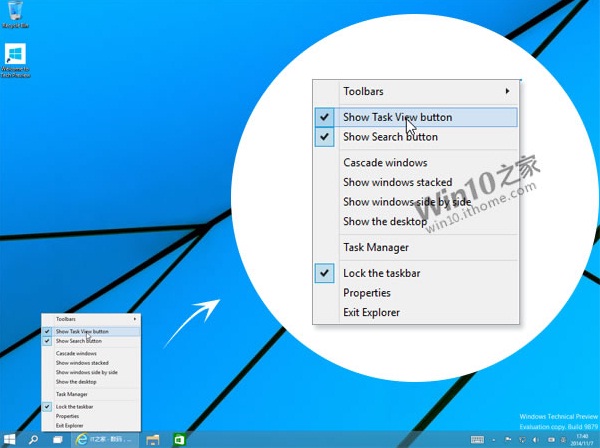Switch to Internet Explorer taskbar window
The height and width of the screenshot is (448, 600).
pos(106,440)
